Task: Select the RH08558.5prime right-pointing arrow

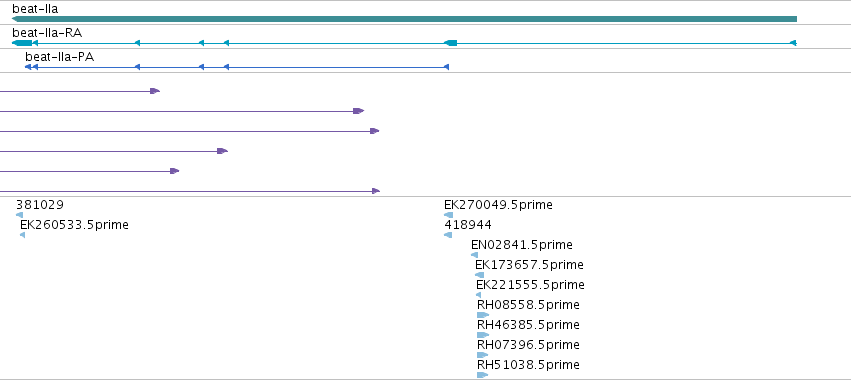Action: click(x=483, y=315)
